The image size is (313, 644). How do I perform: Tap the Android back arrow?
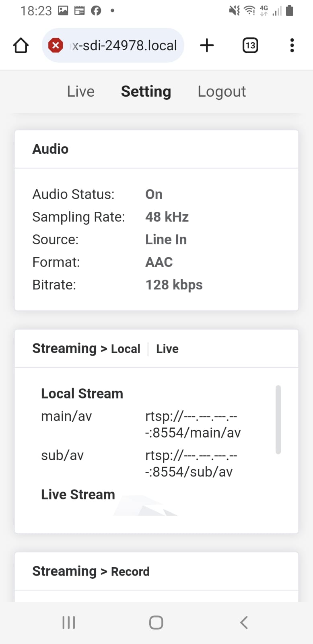244,622
